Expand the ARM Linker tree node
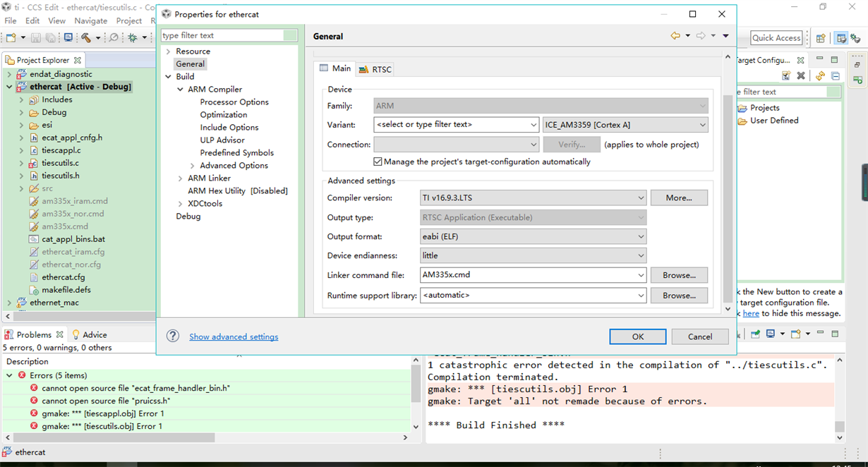This screenshot has height=467, width=868. 180,178
